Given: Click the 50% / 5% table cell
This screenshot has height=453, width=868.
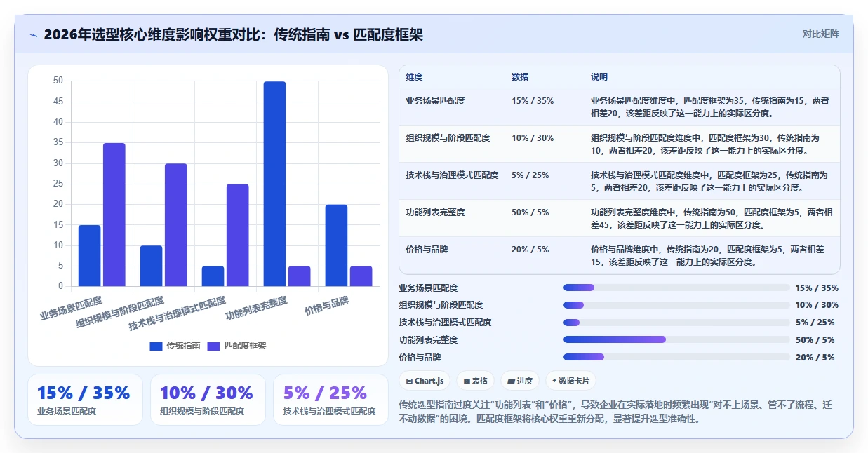Looking at the screenshot, I should point(530,212).
